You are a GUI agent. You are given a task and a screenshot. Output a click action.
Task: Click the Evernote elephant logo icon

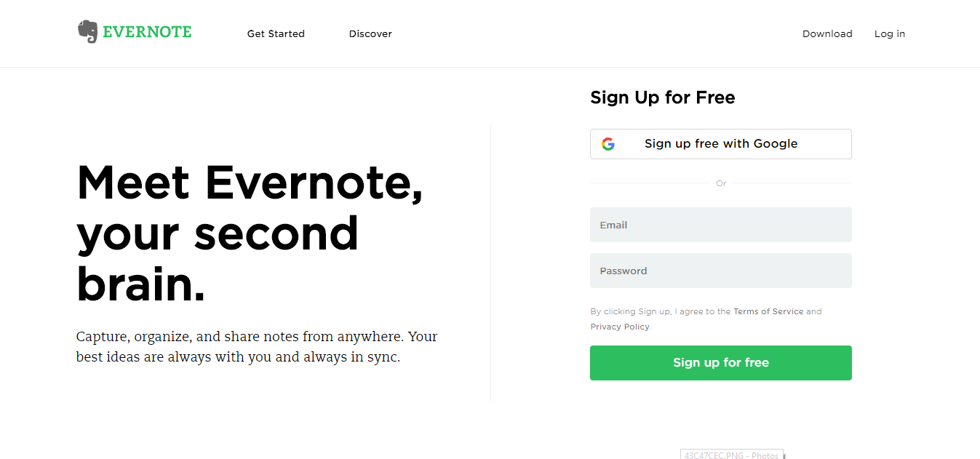[x=87, y=32]
